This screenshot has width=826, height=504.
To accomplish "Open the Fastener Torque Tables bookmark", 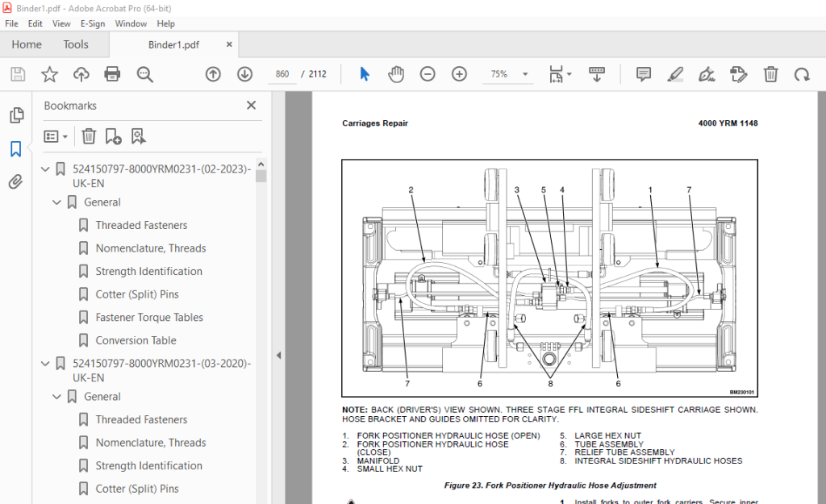I will pyautogui.click(x=149, y=318).
